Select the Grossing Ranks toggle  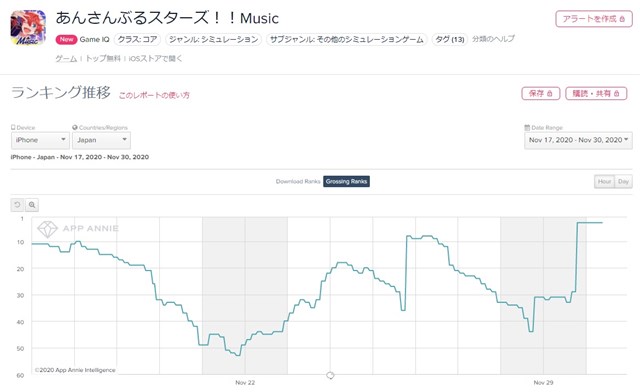tap(347, 181)
